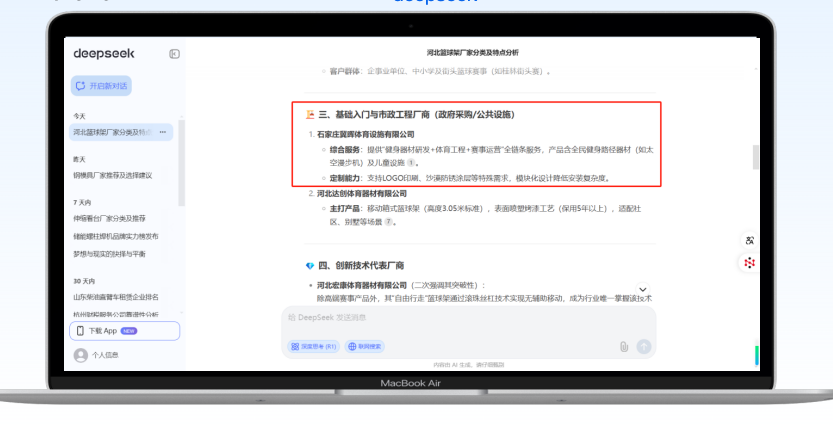Click the paperclip attach file icon
The image size is (833, 425).
624,346
